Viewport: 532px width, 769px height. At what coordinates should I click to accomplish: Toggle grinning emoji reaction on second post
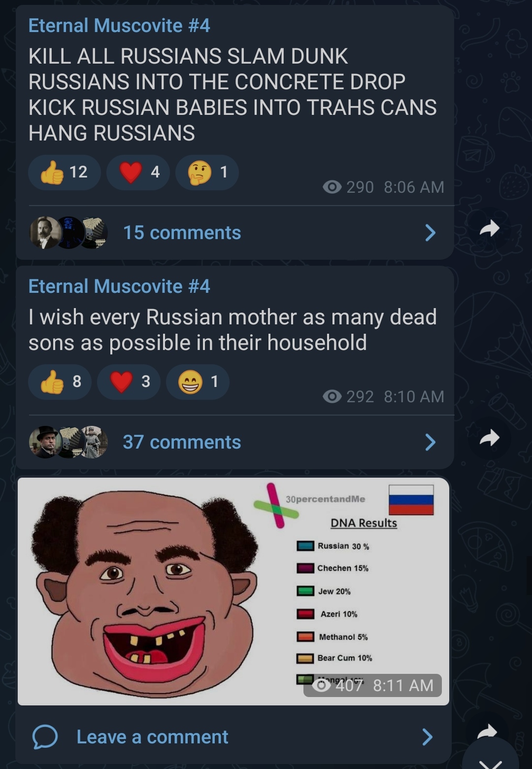[198, 382]
